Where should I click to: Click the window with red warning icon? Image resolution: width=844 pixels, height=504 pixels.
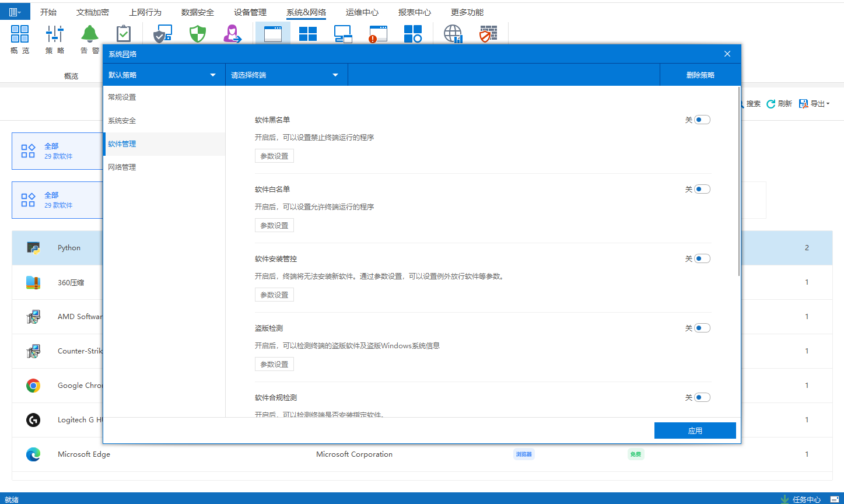pyautogui.click(x=378, y=34)
